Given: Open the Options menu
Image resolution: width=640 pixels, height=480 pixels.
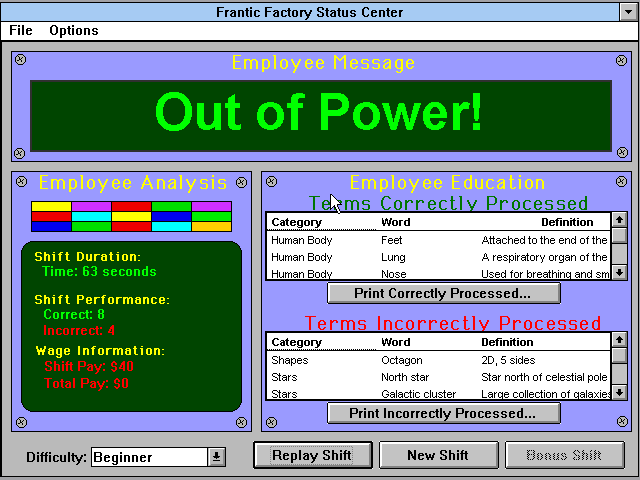Looking at the screenshot, I should pos(74,31).
